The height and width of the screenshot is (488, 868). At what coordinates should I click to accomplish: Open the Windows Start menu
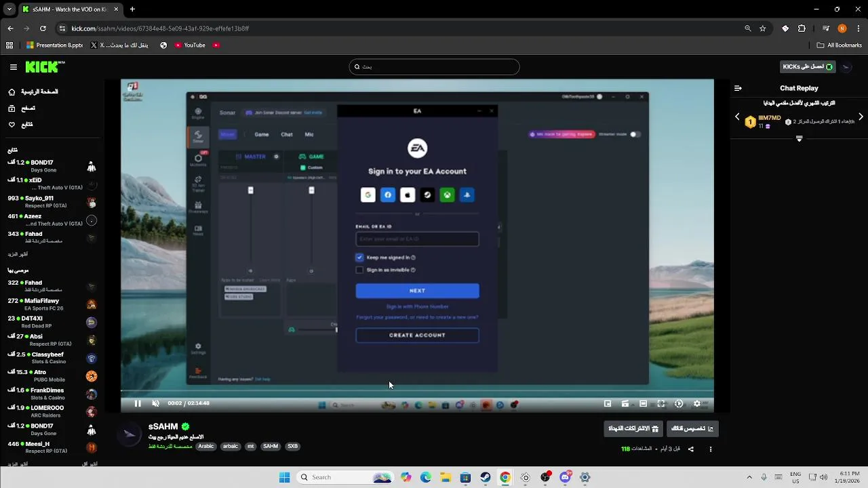284,477
